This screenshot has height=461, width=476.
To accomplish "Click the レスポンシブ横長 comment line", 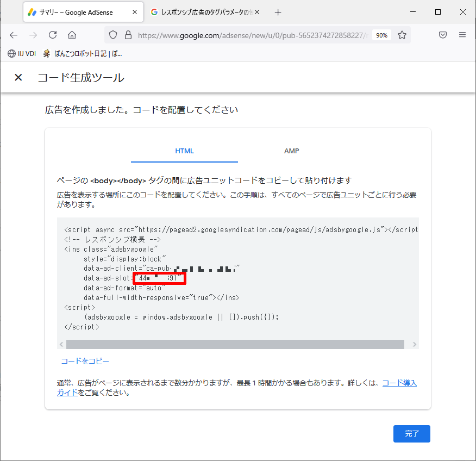I will (112, 239).
